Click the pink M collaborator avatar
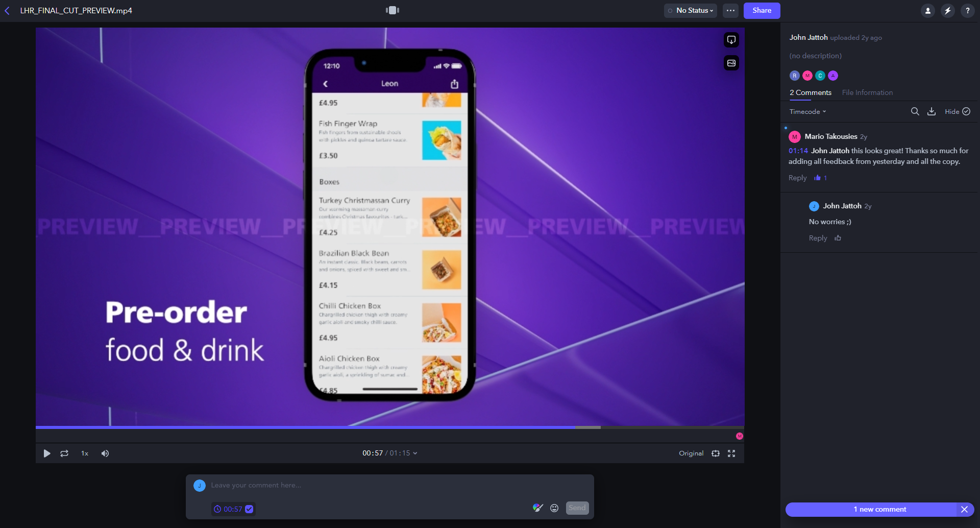Screen dimensions: 980x528 pyautogui.click(x=807, y=76)
